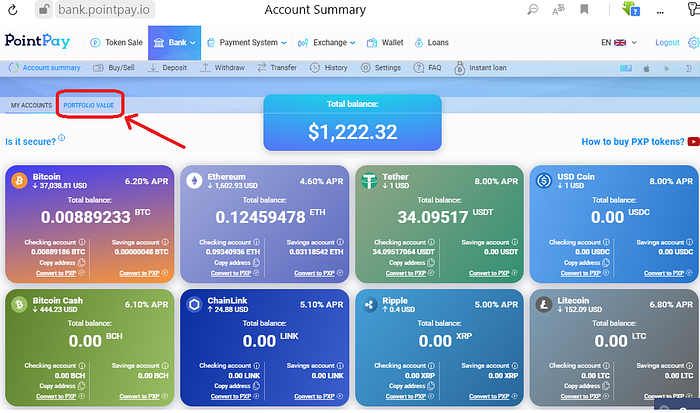Click the Ethereum coin icon
Viewport: 700px width, 413px height.
194,181
